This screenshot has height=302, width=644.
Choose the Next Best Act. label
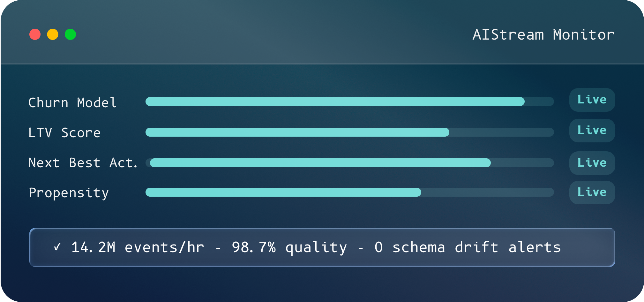click(83, 163)
